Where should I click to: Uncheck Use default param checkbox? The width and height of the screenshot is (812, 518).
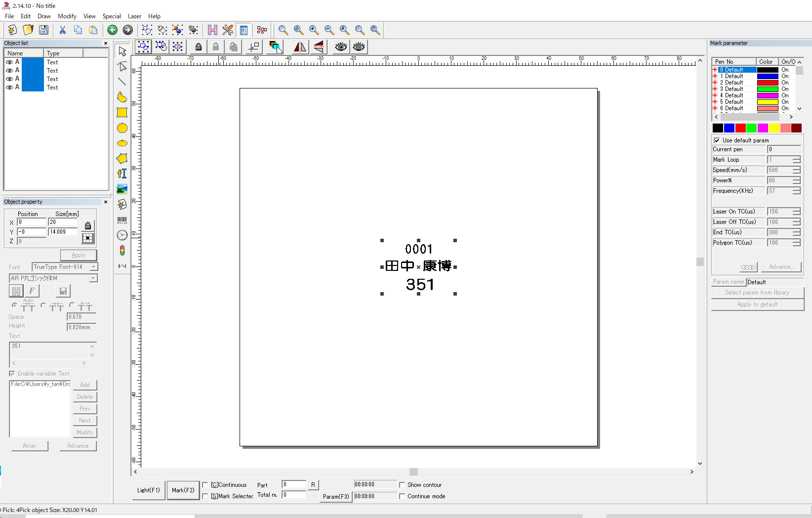click(x=717, y=140)
